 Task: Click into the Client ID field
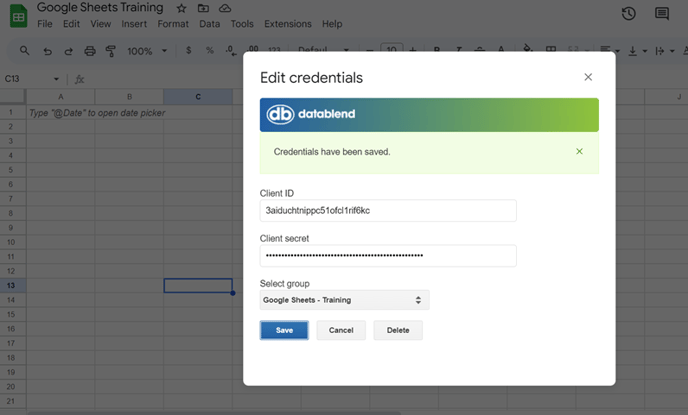(388, 211)
